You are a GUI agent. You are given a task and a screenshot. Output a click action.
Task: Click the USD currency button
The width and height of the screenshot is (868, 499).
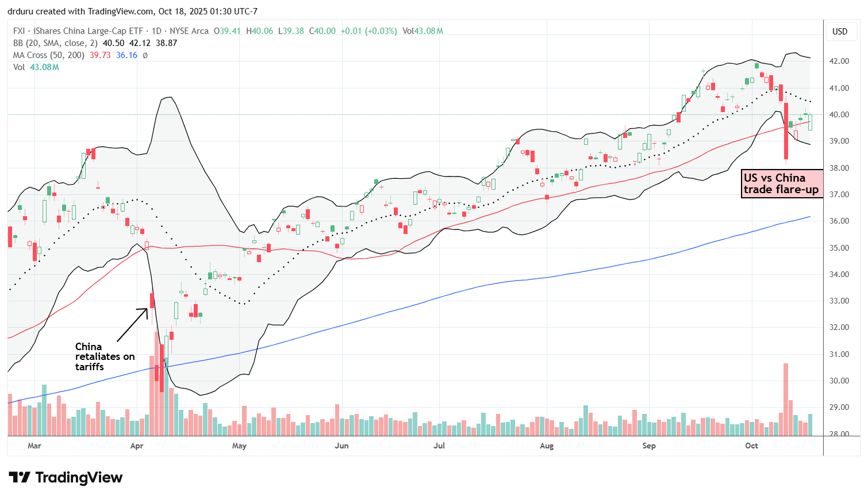[840, 32]
